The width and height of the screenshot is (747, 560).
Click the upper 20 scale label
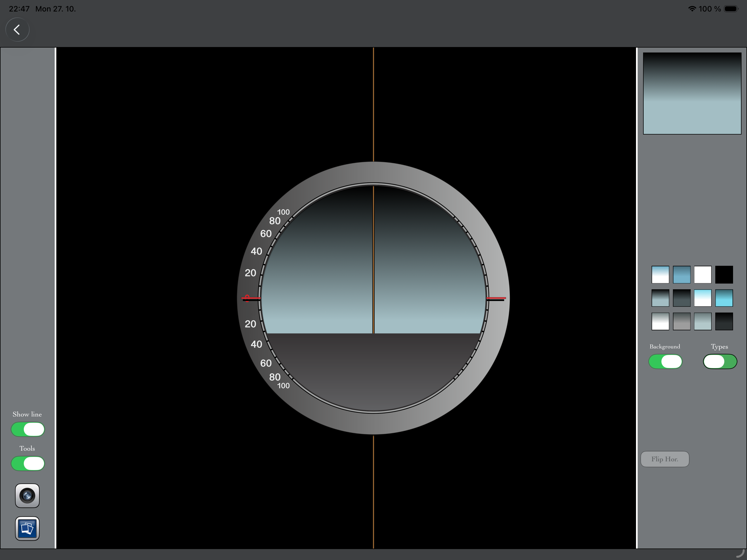(250, 273)
